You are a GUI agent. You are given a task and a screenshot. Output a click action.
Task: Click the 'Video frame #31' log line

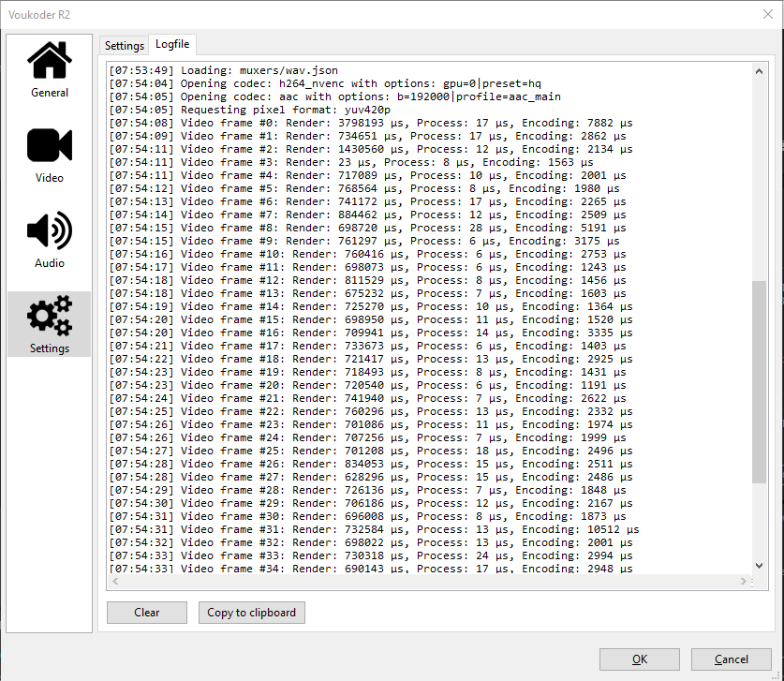374,529
